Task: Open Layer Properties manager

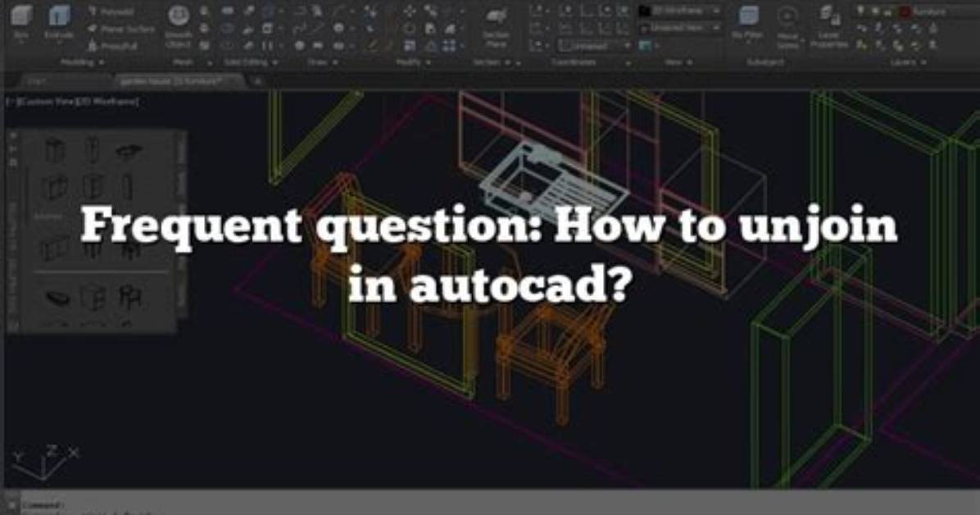Action: (x=828, y=28)
